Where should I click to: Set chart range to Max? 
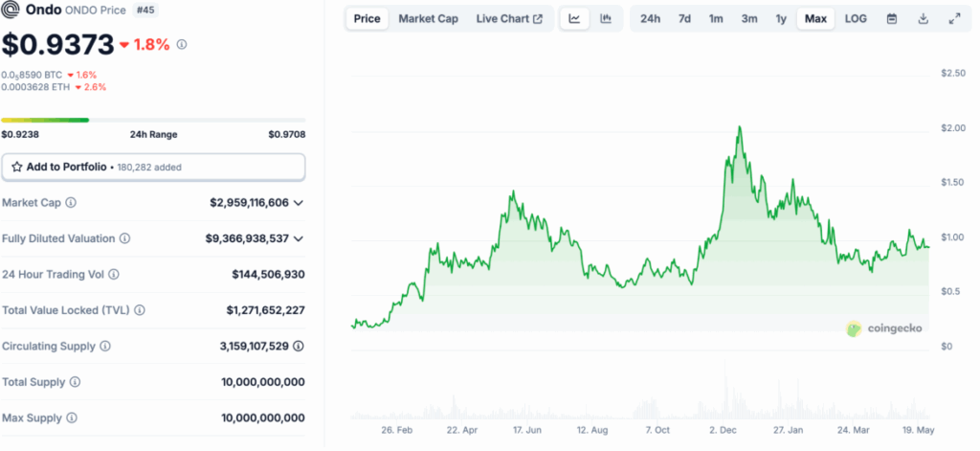pyautogui.click(x=815, y=19)
